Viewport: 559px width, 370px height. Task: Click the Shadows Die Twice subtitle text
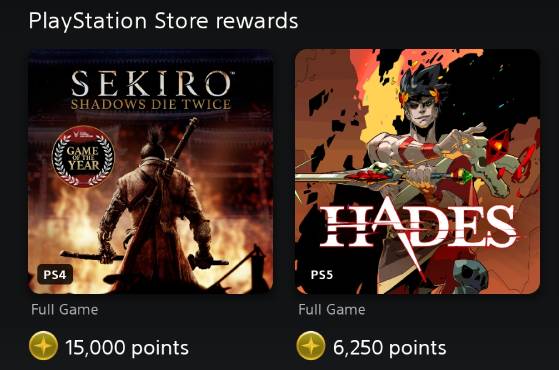[151, 104]
